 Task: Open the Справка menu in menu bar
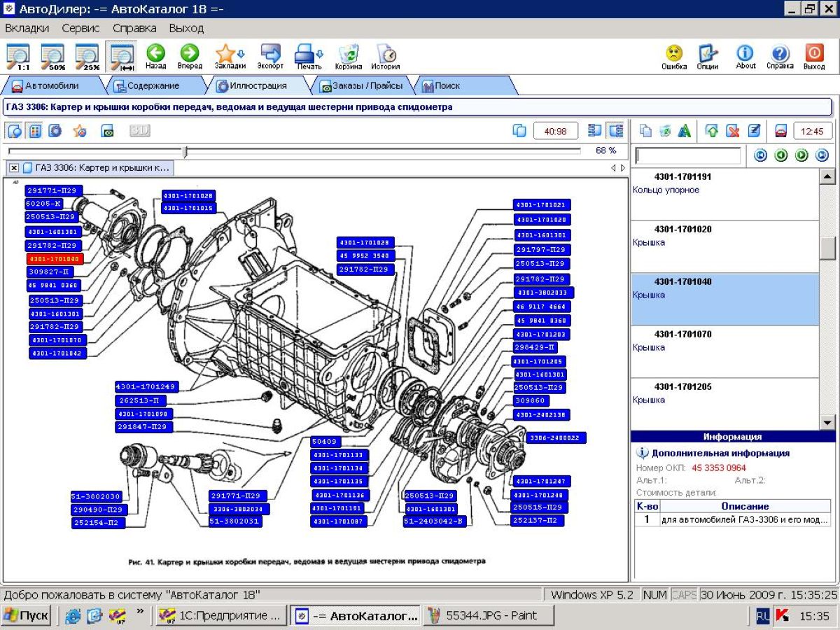pyautogui.click(x=134, y=28)
